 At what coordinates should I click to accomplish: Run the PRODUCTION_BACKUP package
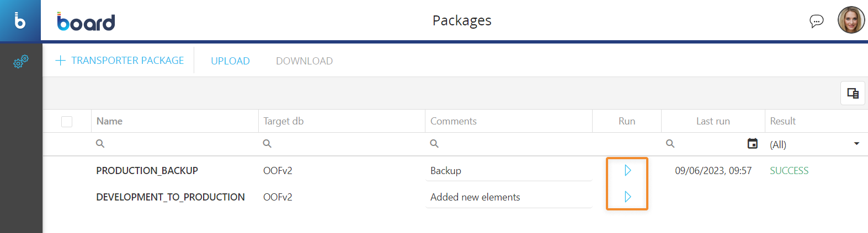tap(627, 170)
